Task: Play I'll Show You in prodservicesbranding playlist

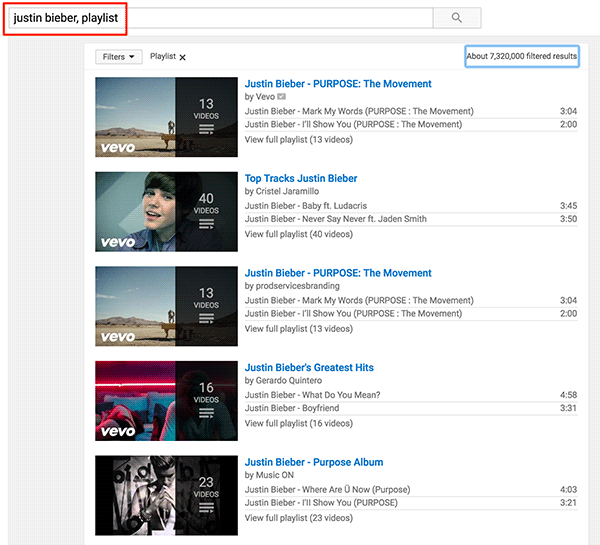Action: pos(353,313)
